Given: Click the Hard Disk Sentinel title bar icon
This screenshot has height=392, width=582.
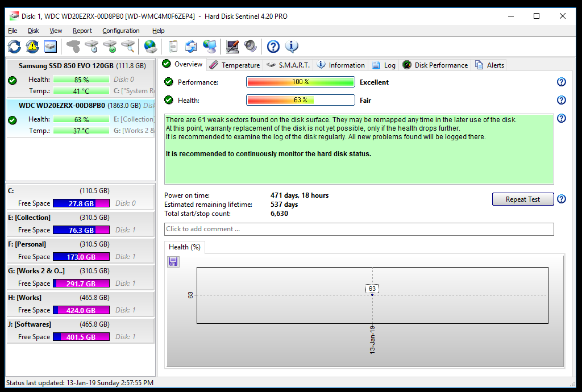Looking at the screenshot, I should pyautogui.click(x=14, y=16).
